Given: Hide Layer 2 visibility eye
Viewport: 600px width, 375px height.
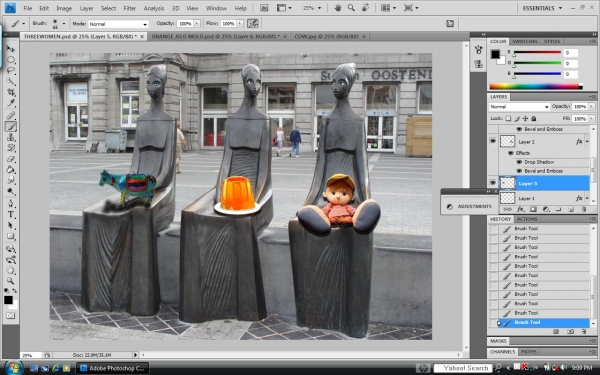Looking at the screenshot, I should 493,141.
